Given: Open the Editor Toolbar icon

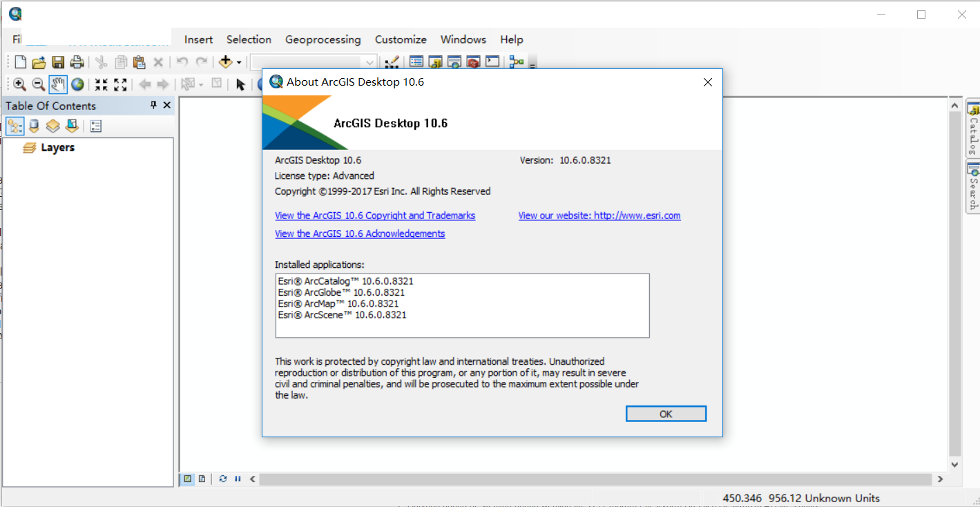Looking at the screenshot, I should [392, 62].
